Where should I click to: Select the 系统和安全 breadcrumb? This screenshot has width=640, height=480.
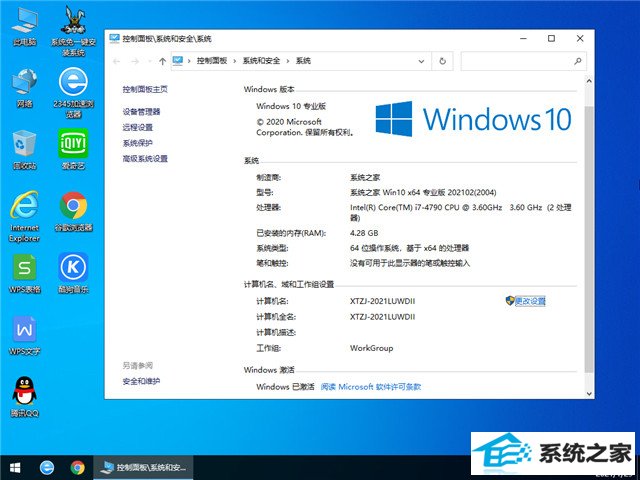(261, 61)
